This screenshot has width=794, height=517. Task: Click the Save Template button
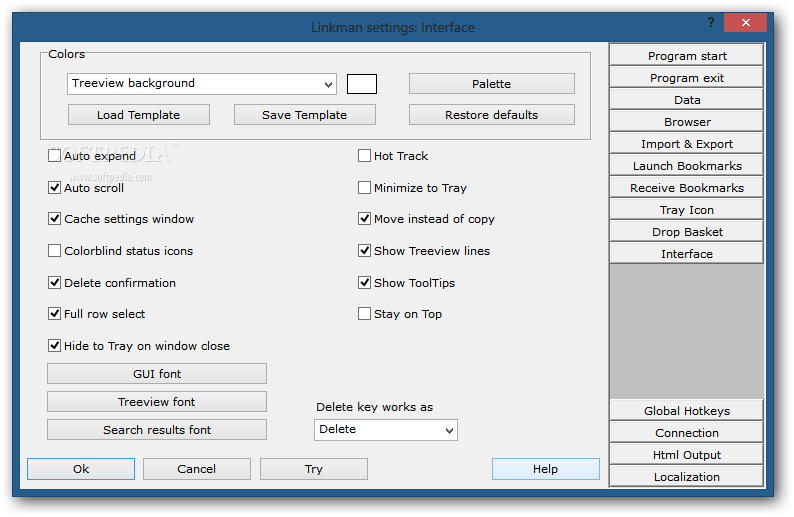tap(304, 115)
